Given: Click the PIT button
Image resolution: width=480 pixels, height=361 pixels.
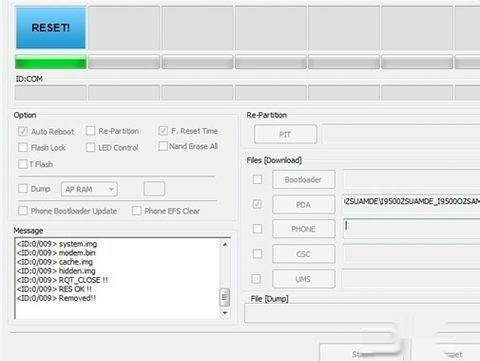Looking at the screenshot, I should pyautogui.click(x=285, y=134).
